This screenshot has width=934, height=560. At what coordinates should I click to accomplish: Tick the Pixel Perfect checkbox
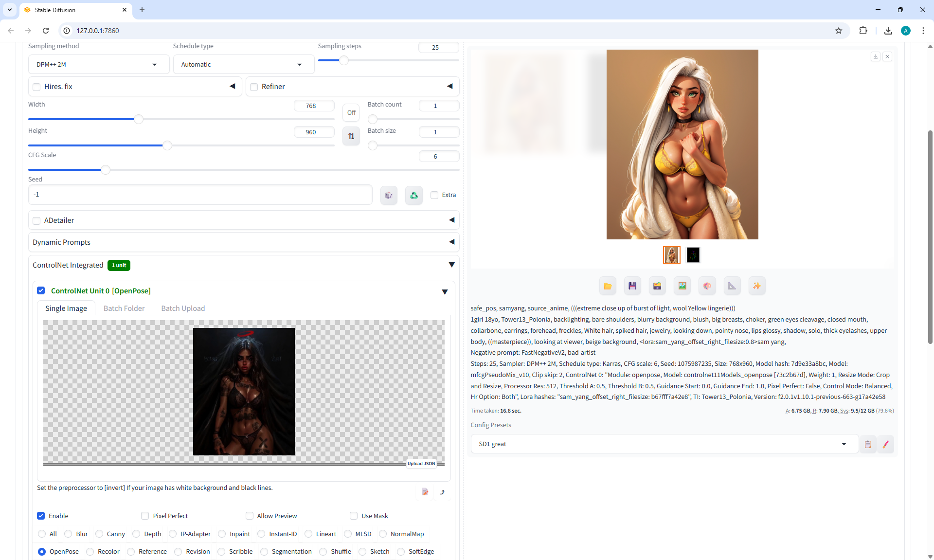click(145, 516)
